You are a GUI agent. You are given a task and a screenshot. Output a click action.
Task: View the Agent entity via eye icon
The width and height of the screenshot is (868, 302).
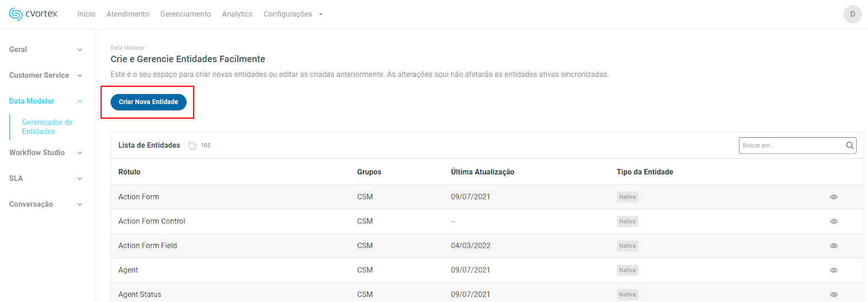click(834, 271)
